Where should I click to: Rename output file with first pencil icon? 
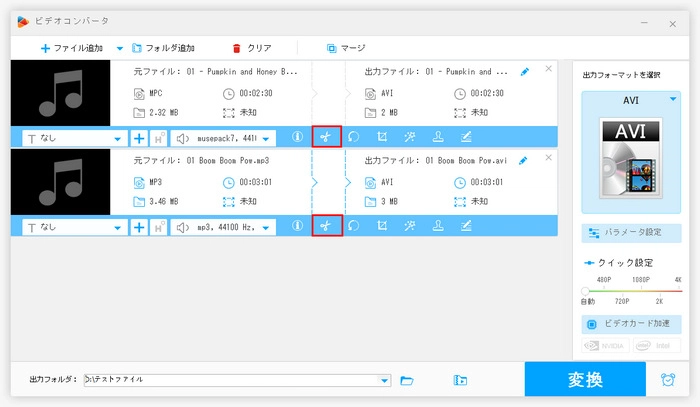click(x=526, y=72)
